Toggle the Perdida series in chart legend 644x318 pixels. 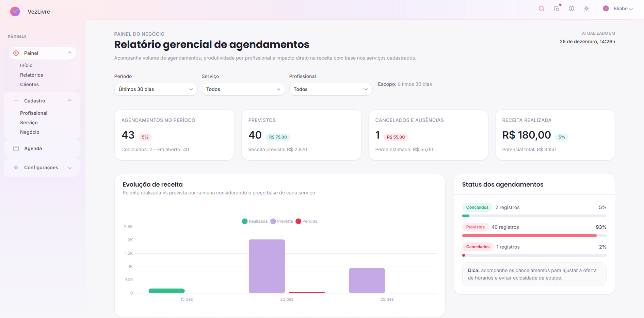(306, 221)
